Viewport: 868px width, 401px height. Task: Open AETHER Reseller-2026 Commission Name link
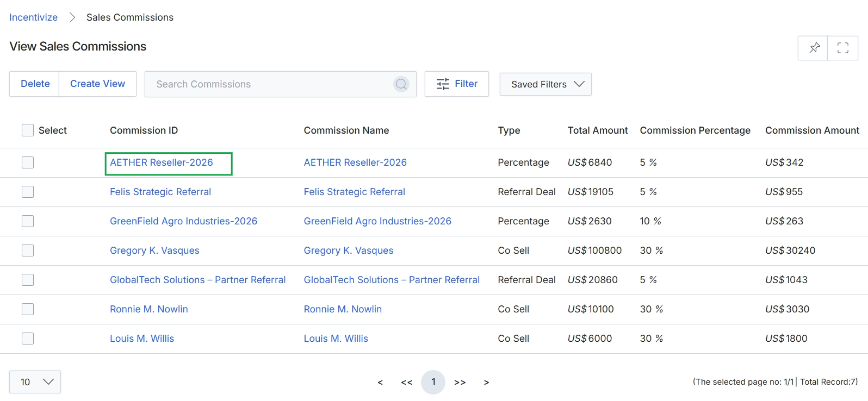coord(355,162)
